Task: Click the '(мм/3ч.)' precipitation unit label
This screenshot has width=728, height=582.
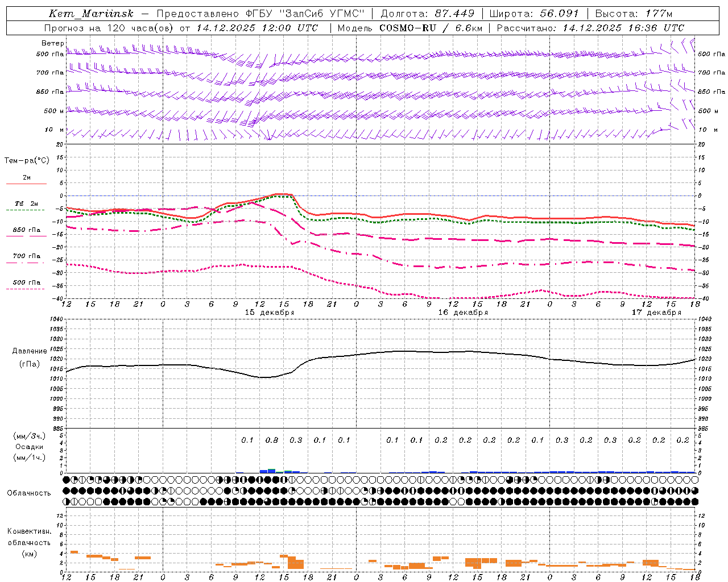Action: pyautogui.click(x=29, y=436)
